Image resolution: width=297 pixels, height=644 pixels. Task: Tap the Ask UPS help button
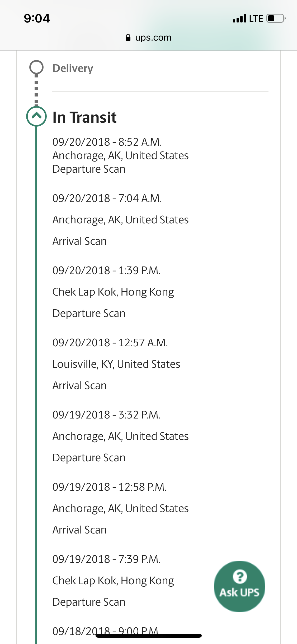[239, 586]
